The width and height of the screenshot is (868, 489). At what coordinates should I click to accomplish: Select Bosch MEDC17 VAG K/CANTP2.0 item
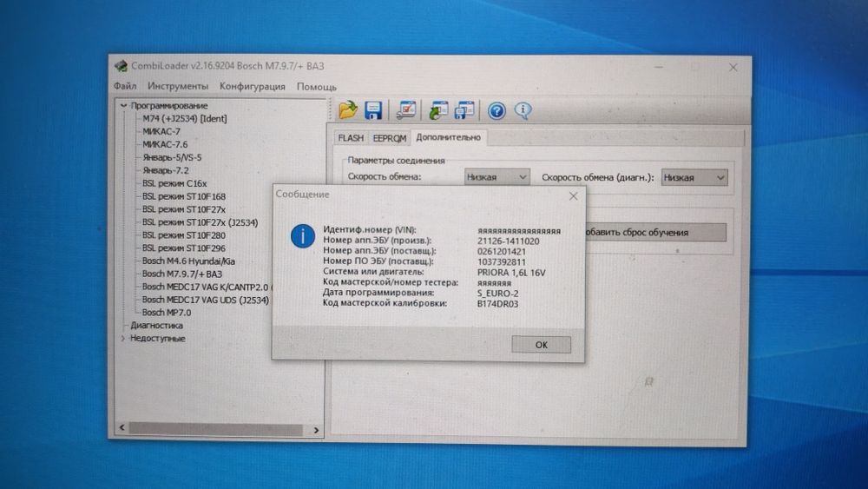(x=207, y=287)
